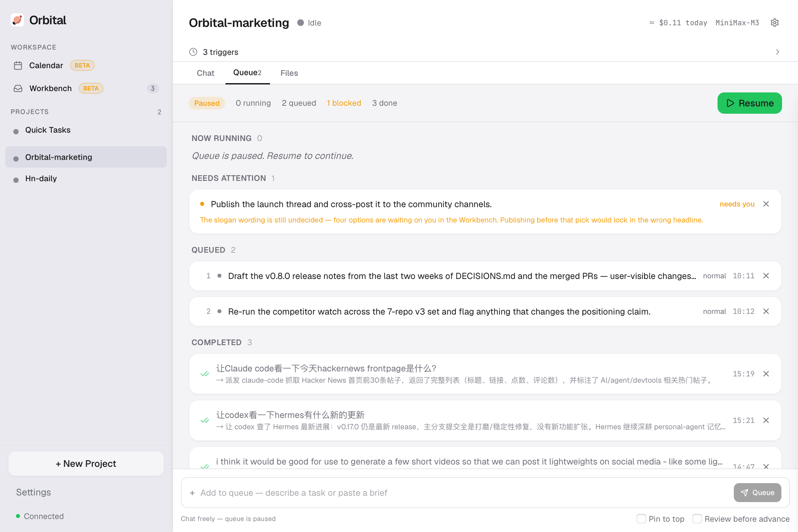Submit with the Queue send button
Screen dimensions: 798x532
tap(757, 493)
